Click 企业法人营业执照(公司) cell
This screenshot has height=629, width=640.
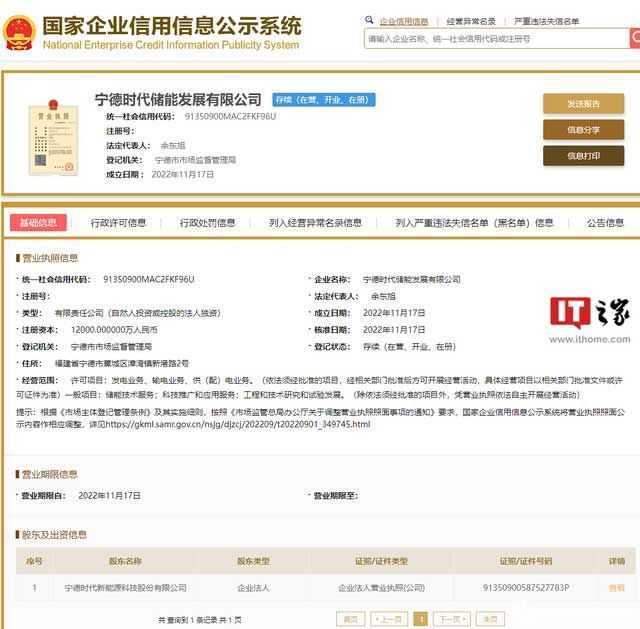point(381,588)
